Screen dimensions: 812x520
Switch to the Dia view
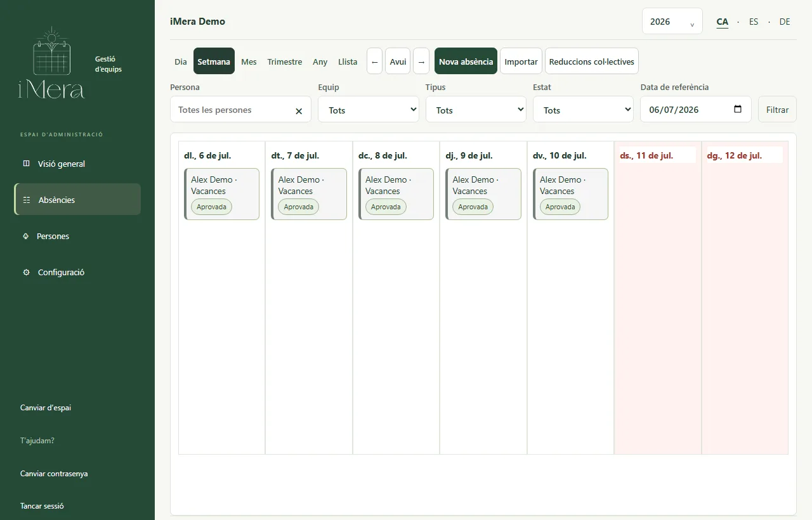point(181,62)
